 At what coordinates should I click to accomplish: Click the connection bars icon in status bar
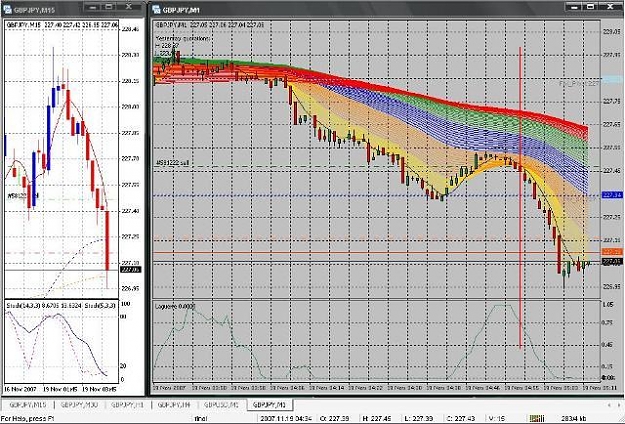click(537, 418)
